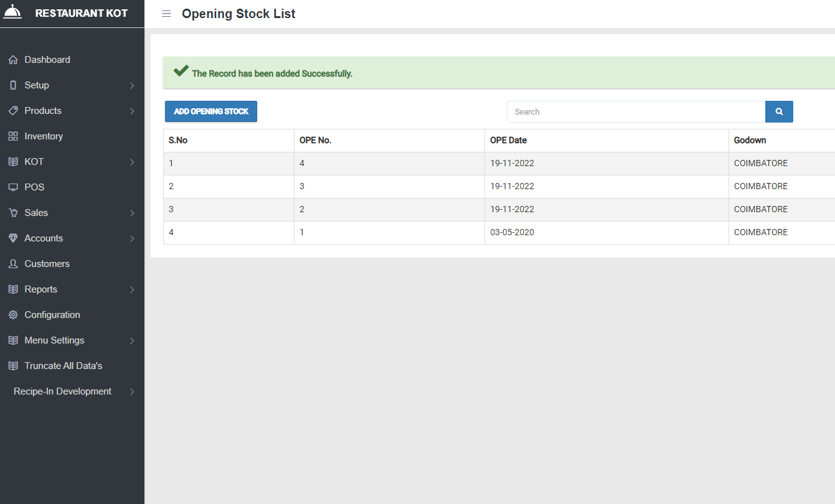Click the Products tag icon
Viewport: 835px width, 504px height.
(13, 111)
